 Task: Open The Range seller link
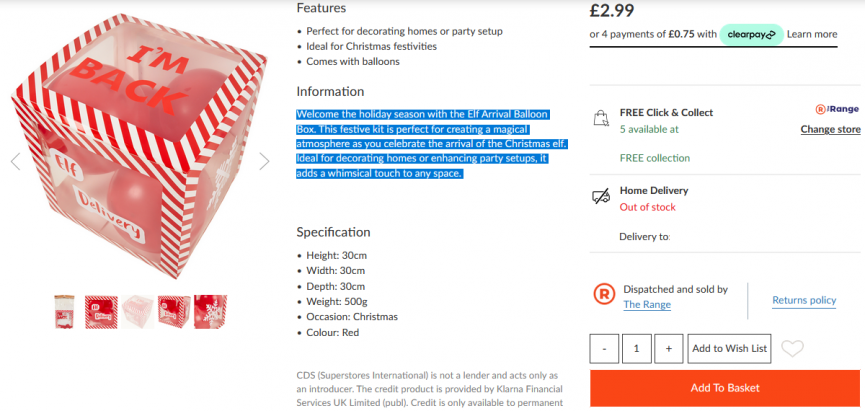647,304
